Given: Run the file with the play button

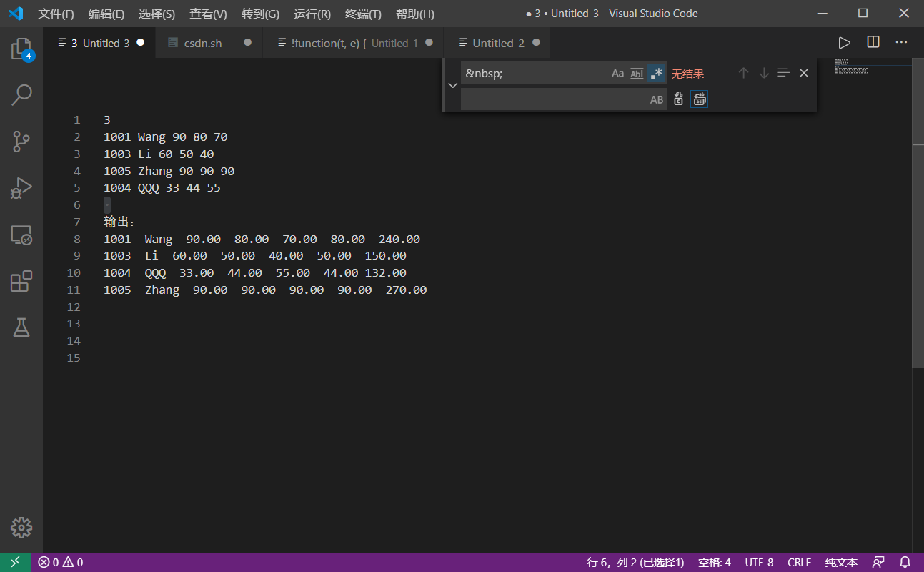Looking at the screenshot, I should (x=844, y=43).
